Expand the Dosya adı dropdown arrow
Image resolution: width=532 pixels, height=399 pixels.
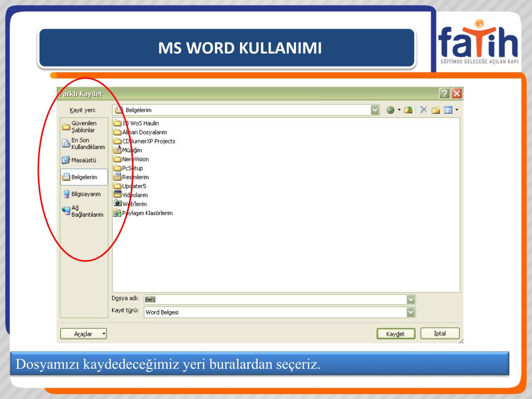[410, 299]
